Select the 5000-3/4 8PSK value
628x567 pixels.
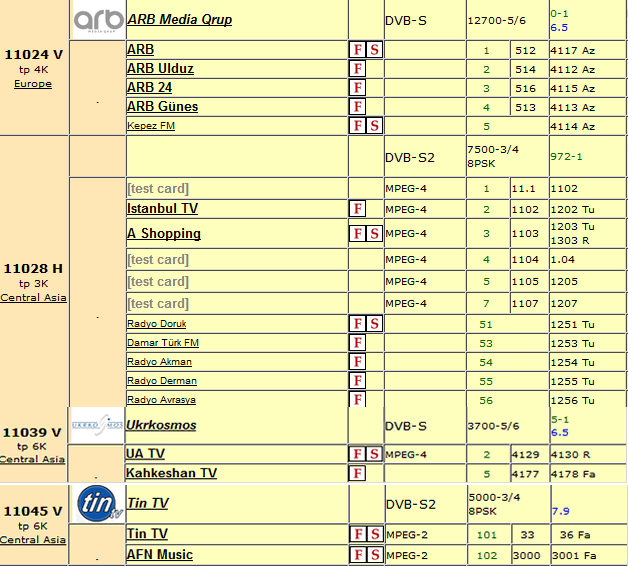(x=495, y=504)
